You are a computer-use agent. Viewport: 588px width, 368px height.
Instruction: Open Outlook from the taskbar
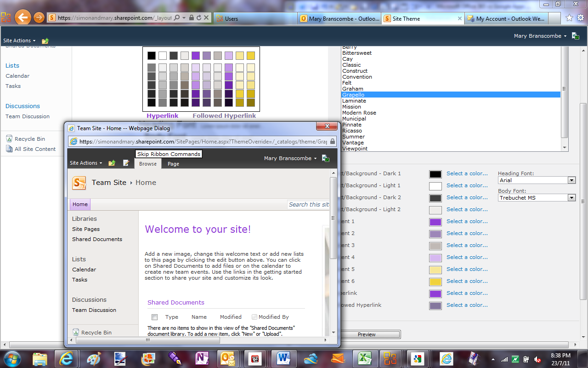227,358
